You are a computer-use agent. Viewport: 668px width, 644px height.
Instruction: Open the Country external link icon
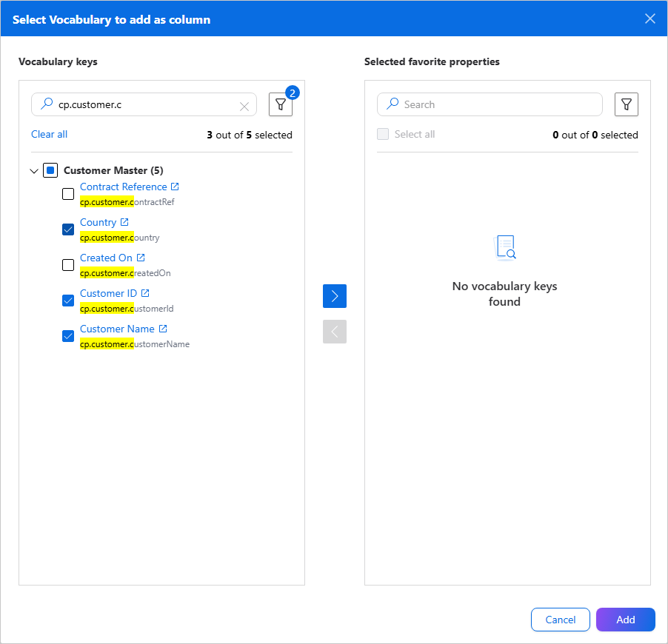[124, 222]
